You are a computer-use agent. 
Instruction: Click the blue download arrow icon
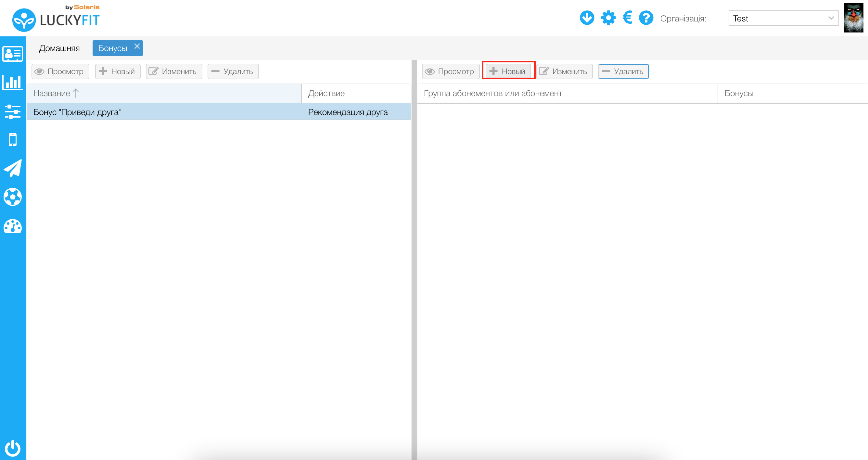click(x=587, y=18)
